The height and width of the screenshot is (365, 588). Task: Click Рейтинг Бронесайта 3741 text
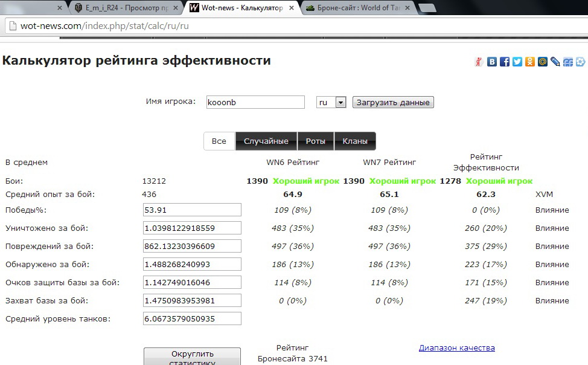pos(293,354)
